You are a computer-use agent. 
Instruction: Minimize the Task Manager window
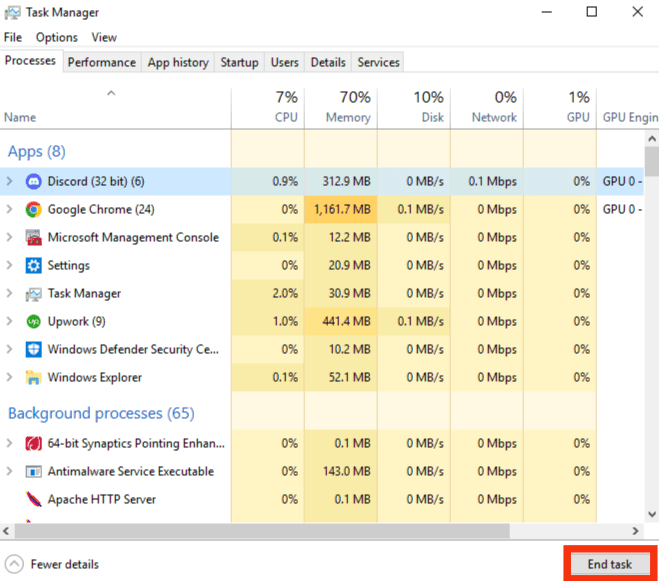(x=546, y=12)
